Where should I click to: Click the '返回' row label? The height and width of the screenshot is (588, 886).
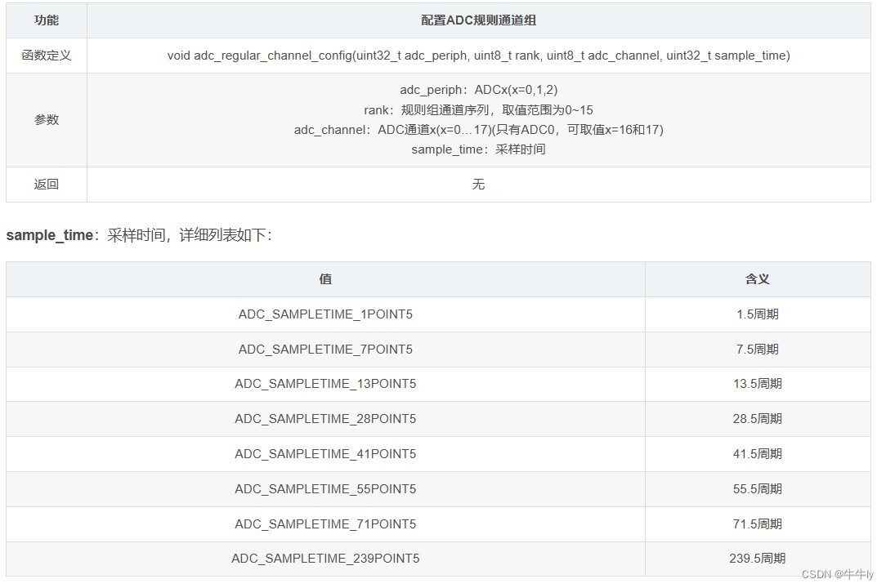47,184
